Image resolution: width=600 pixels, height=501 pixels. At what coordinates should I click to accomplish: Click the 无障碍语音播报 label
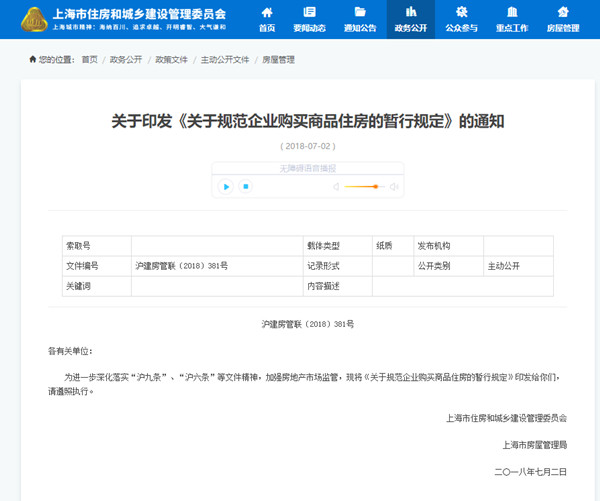pos(308,168)
